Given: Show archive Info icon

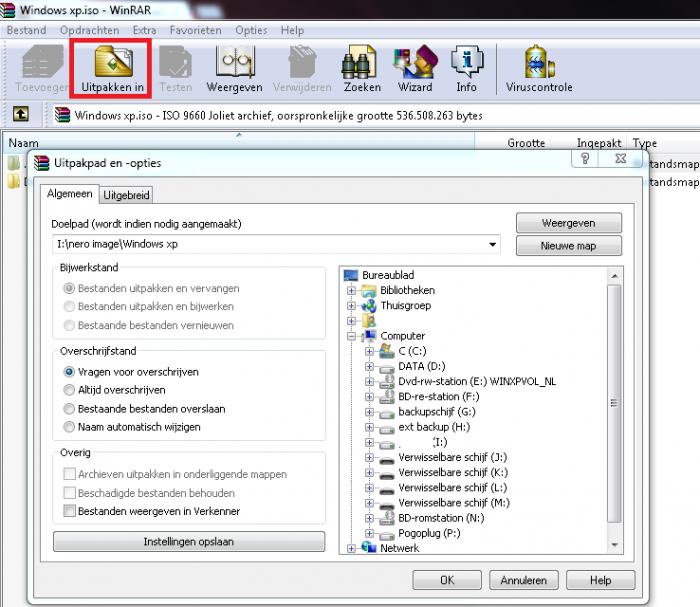Looking at the screenshot, I should [467, 62].
